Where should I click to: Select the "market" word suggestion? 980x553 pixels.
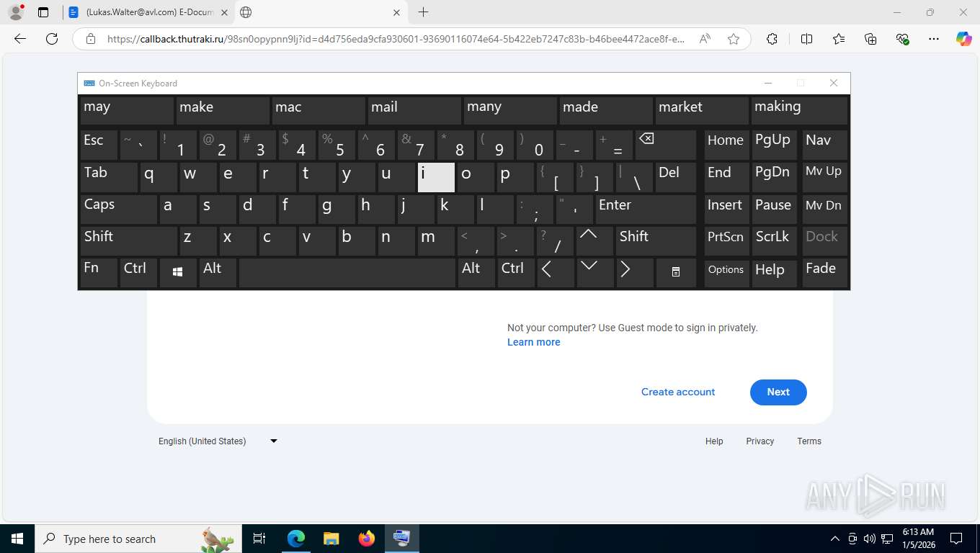tap(702, 110)
